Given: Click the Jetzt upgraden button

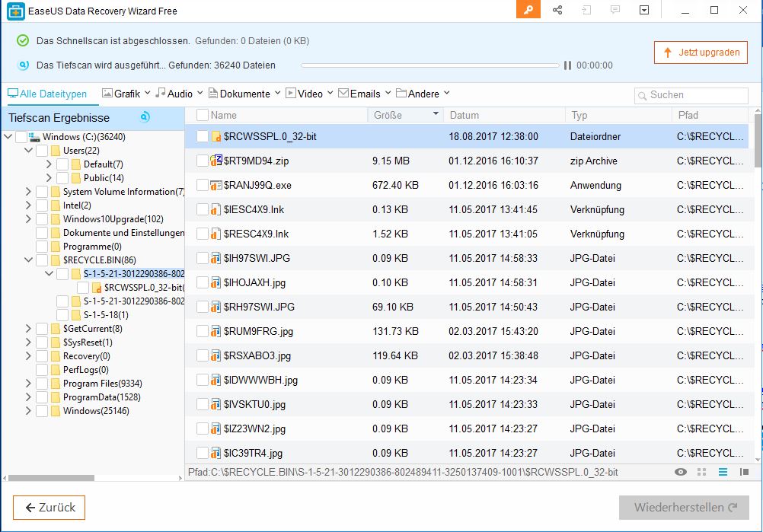Looking at the screenshot, I should click(x=701, y=53).
